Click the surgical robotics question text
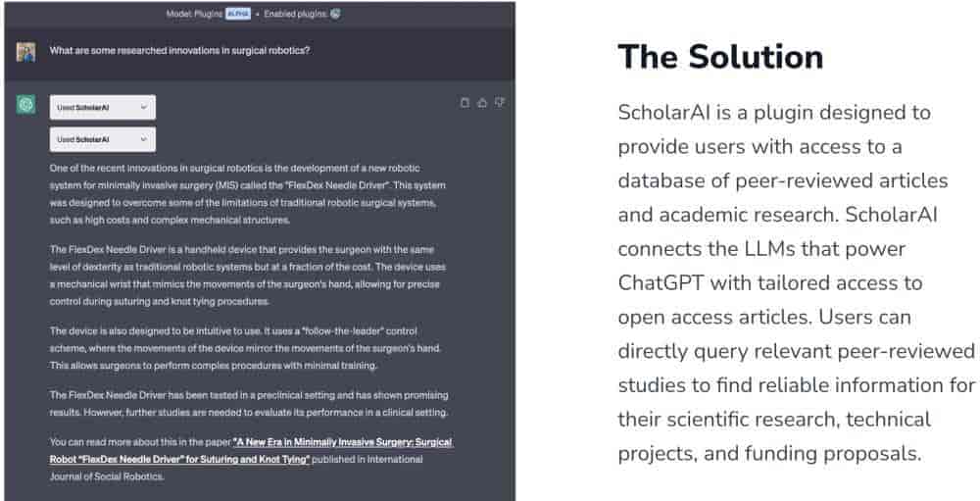 (x=180, y=50)
